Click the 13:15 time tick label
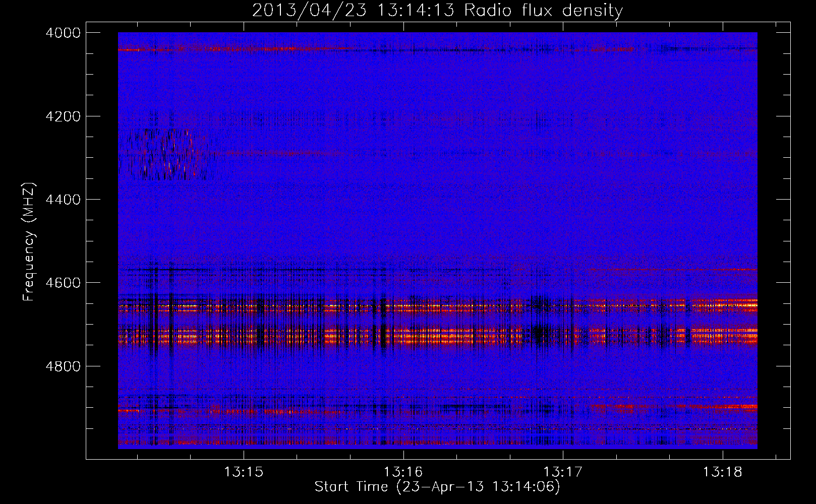Image resolution: width=816 pixels, height=504 pixels. click(x=244, y=472)
